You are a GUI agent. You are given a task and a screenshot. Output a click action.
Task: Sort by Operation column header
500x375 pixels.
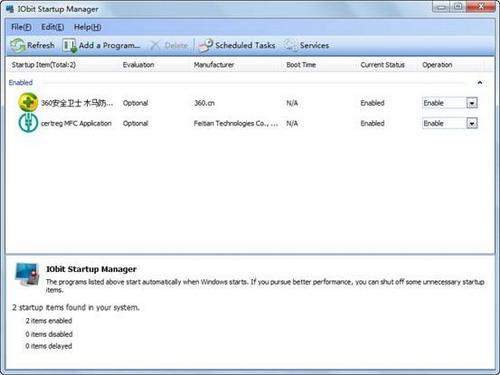tap(437, 65)
